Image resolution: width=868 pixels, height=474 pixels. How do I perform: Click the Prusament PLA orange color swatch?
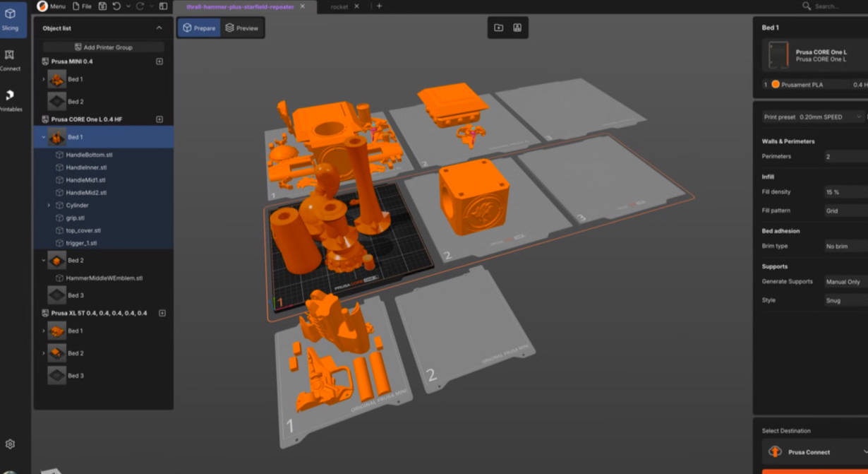click(x=776, y=84)
